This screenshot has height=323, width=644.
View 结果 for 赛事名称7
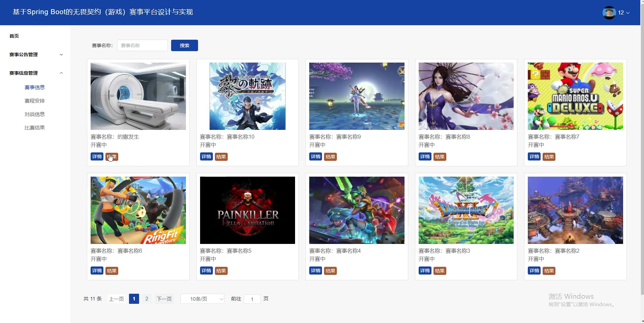pos(549,157)
